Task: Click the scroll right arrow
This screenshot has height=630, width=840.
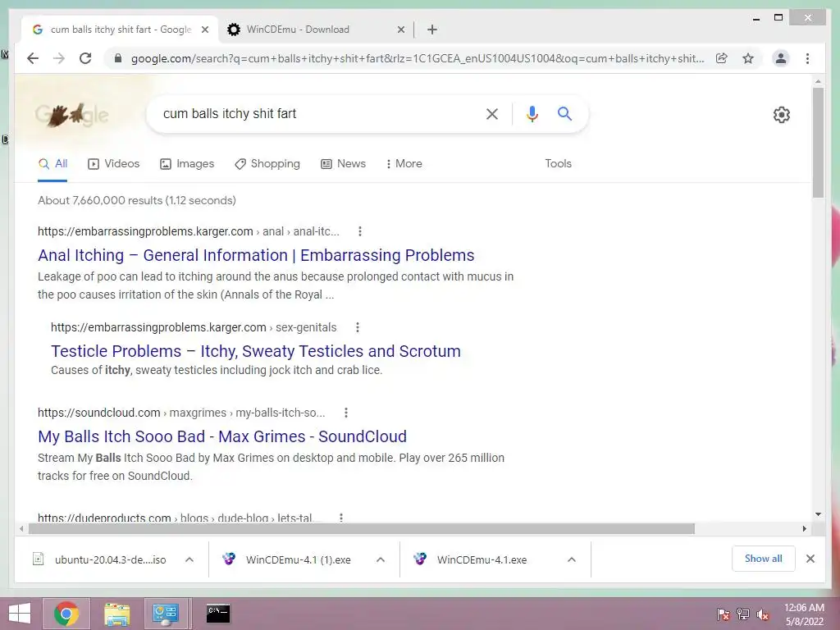Action: click(804, 529)
